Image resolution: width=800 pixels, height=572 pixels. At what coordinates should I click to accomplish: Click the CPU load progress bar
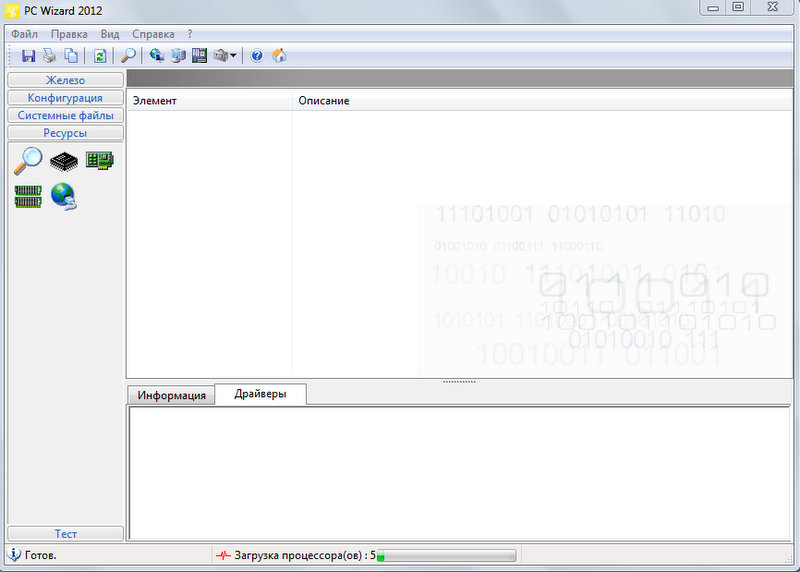(x=446, y=556)
